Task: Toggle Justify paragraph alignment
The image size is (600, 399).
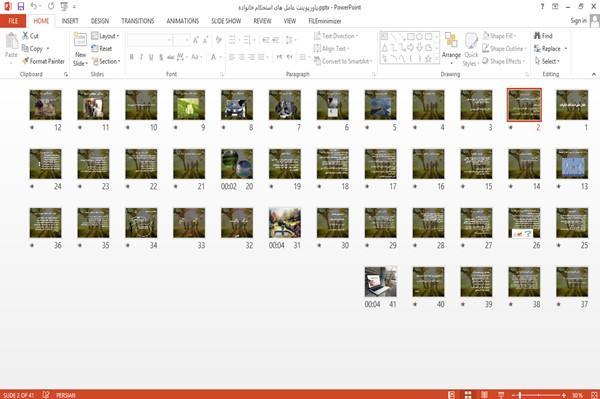Action: (x=261, y=57)
